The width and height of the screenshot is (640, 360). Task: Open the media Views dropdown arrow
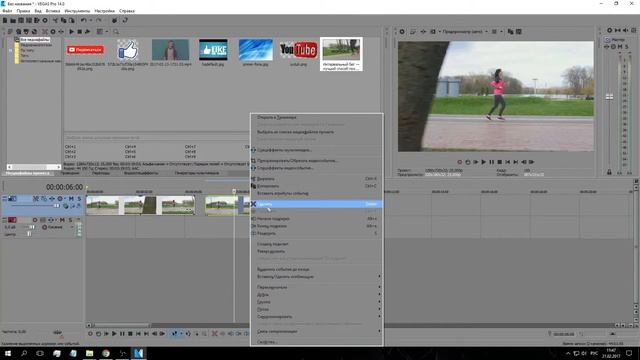[x=107, y=31]
